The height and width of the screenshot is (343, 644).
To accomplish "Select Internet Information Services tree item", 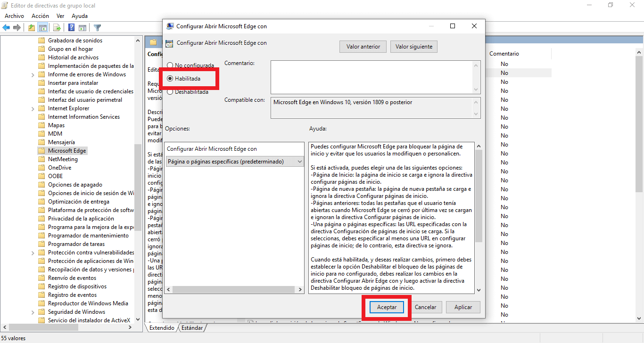I will click(84, 117).
